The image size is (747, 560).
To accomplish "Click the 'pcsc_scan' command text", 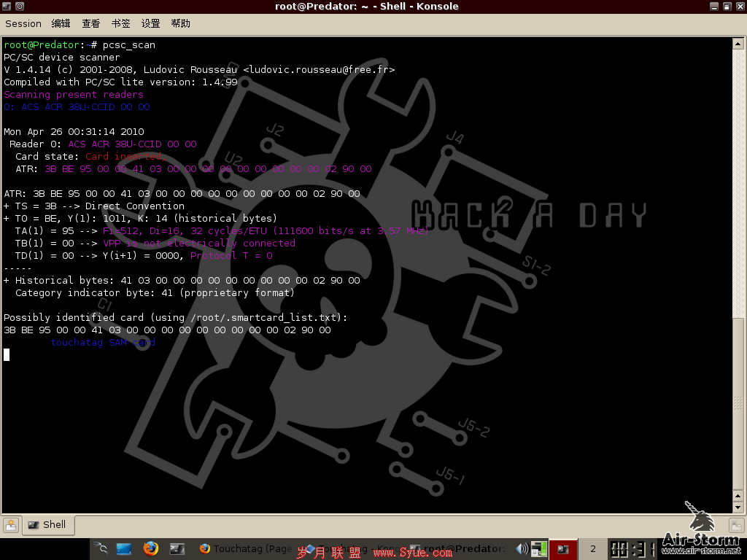I will 128,44.
